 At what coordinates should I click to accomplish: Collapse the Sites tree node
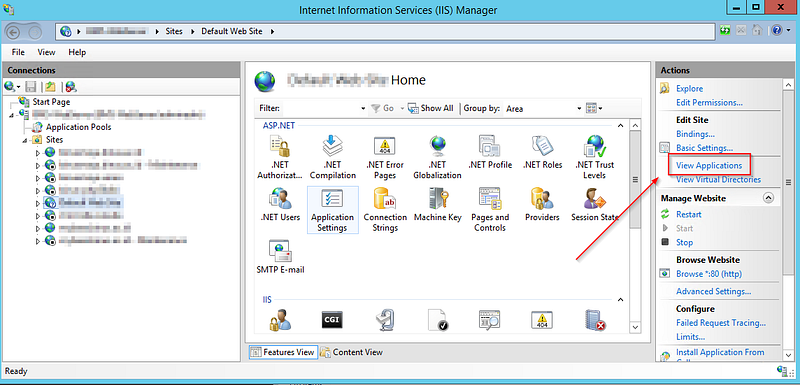tap(24, 140)
